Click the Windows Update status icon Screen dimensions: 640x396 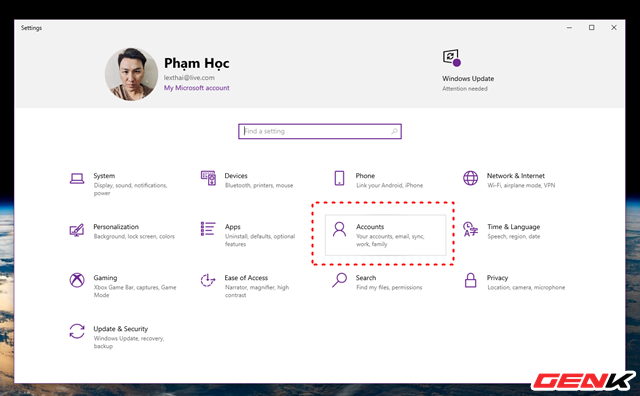(x=451, y=58)
